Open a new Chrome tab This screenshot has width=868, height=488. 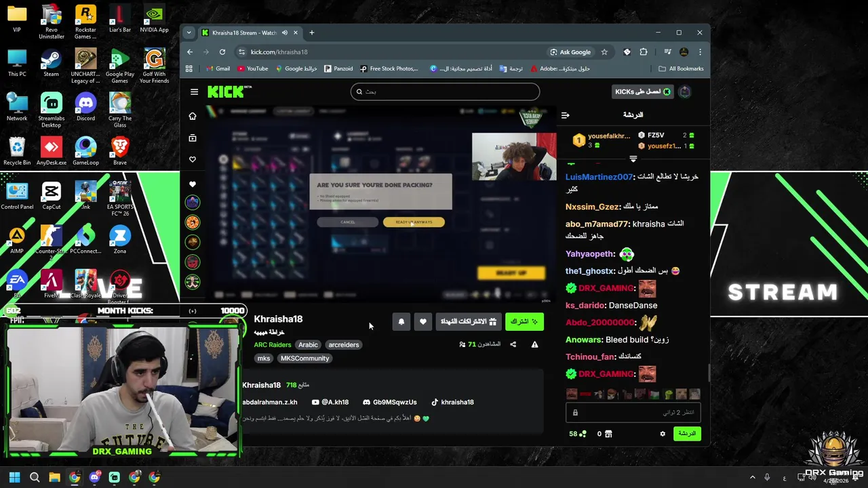(312, 33)
